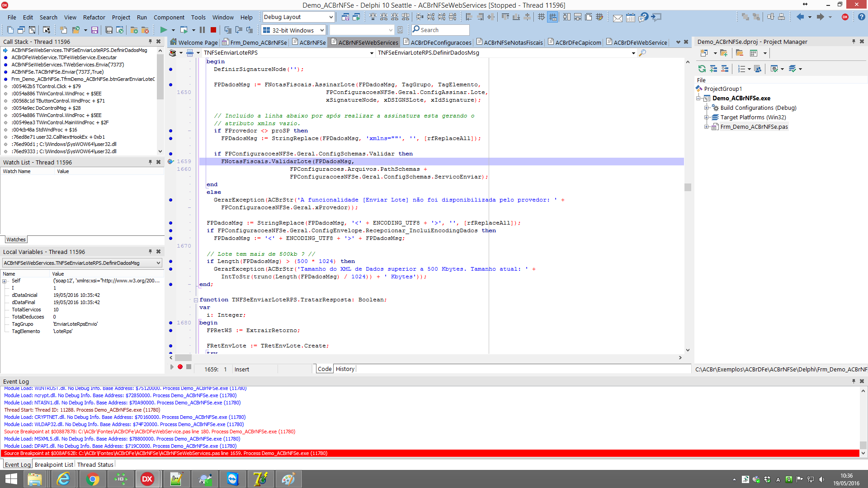The width and height of the screenshot is (868, 488).
Task: Click the blue Back navigation arrow
Action: point(800,17)
